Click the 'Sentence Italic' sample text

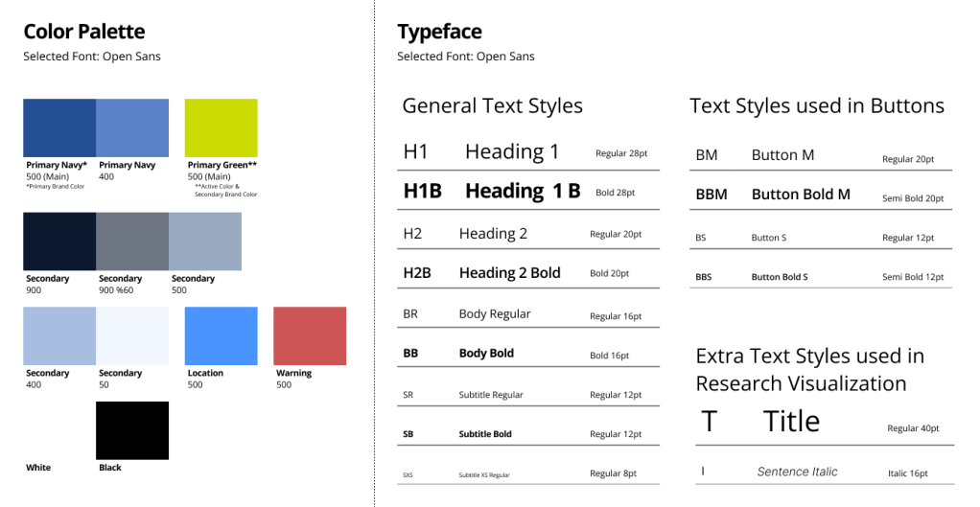tap(797, 472)
